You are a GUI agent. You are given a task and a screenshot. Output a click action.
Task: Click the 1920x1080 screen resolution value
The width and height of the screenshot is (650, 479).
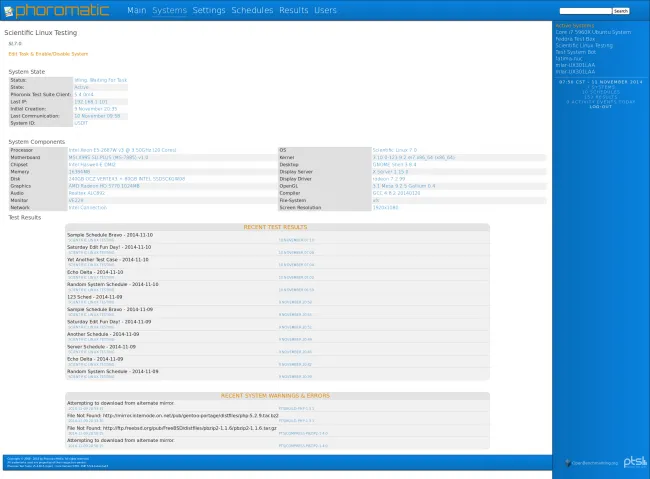click(x=386, y=207)
